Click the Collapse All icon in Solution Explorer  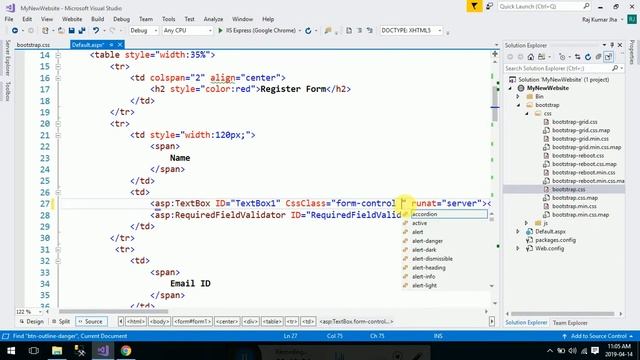tap(598, 57)
